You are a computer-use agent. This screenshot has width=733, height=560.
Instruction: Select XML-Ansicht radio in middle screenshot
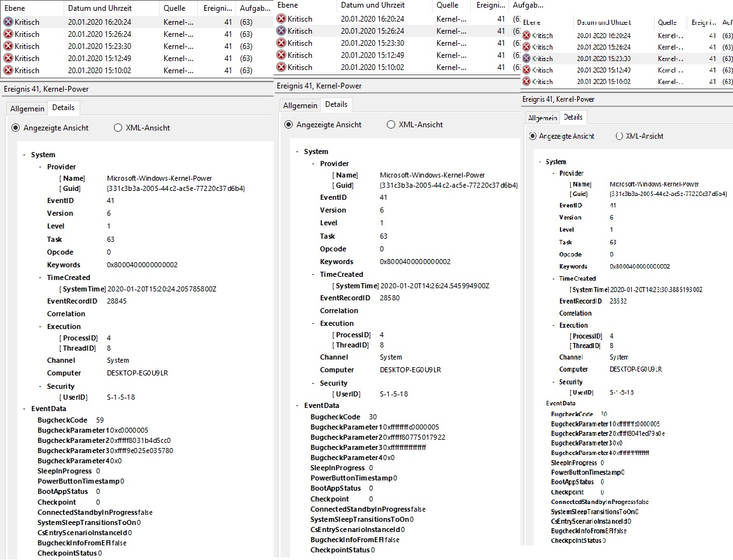pyautogui.click(x=391, y=124)
